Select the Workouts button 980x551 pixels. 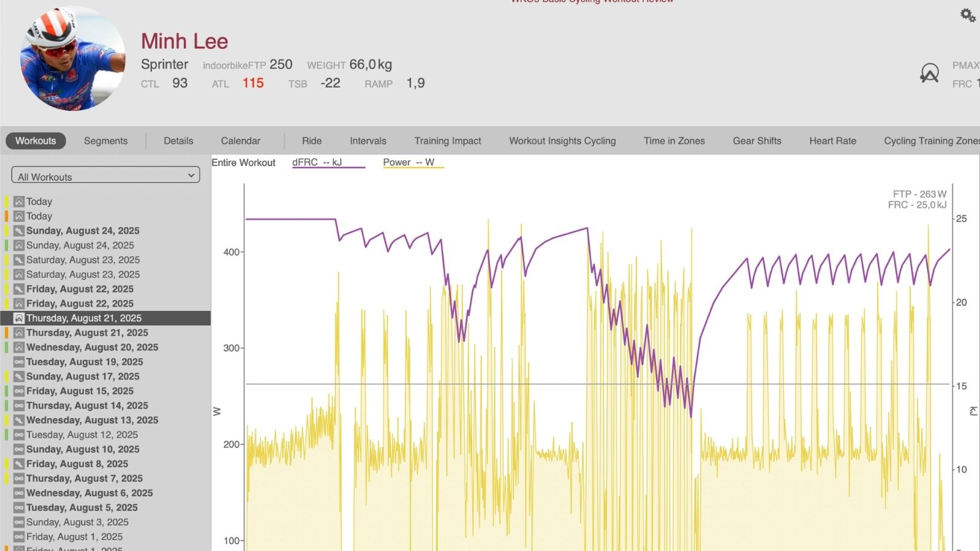pyautogui.click(x=36, y=141)
